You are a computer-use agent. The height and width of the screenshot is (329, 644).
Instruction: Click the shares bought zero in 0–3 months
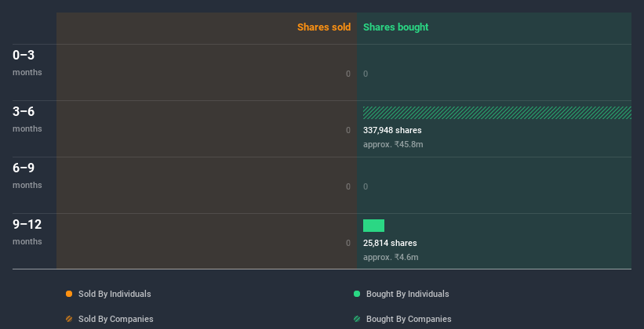[366, 74]
